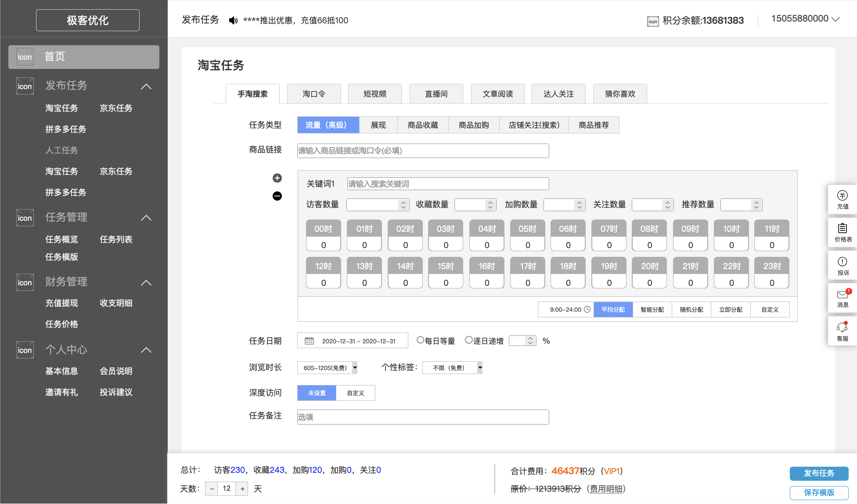Viewport: 857px width, 504px height.
Task: Select task type 流量（高级）
Action: tap(328, 125)
